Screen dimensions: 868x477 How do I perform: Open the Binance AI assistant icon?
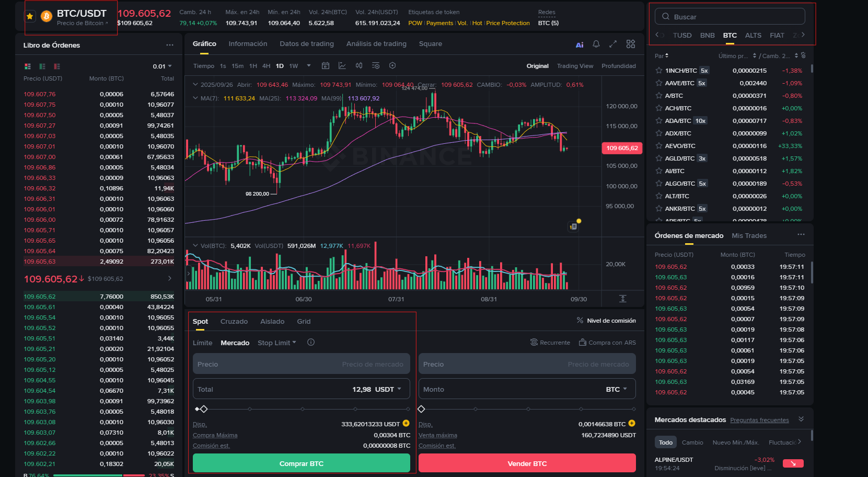pyautogui.click(x=579, y=44)
